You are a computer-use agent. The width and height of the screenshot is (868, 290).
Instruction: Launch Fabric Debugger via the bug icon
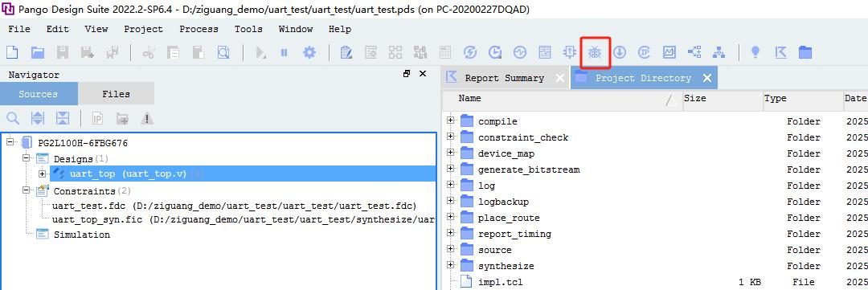pos(595,52)
